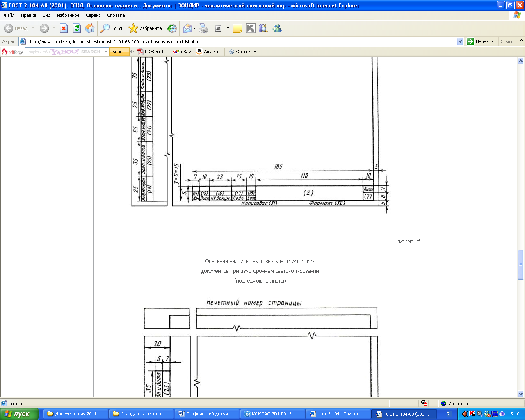Open the Избранное menu in menu bar
The image size is (525, 420).
click(x=68, y=15)
